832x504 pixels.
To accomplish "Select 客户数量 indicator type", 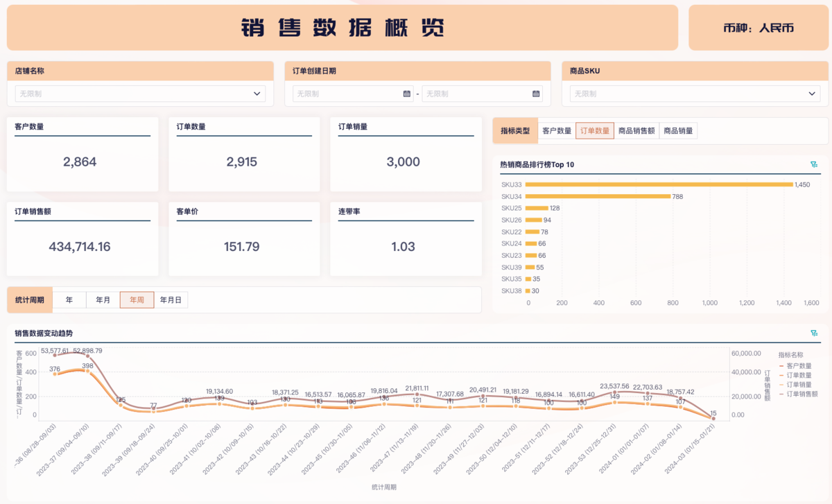I will click(557, 131).
